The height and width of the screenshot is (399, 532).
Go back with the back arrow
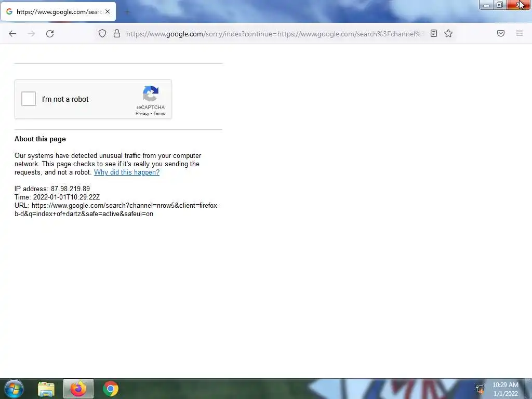pos(12,34)
